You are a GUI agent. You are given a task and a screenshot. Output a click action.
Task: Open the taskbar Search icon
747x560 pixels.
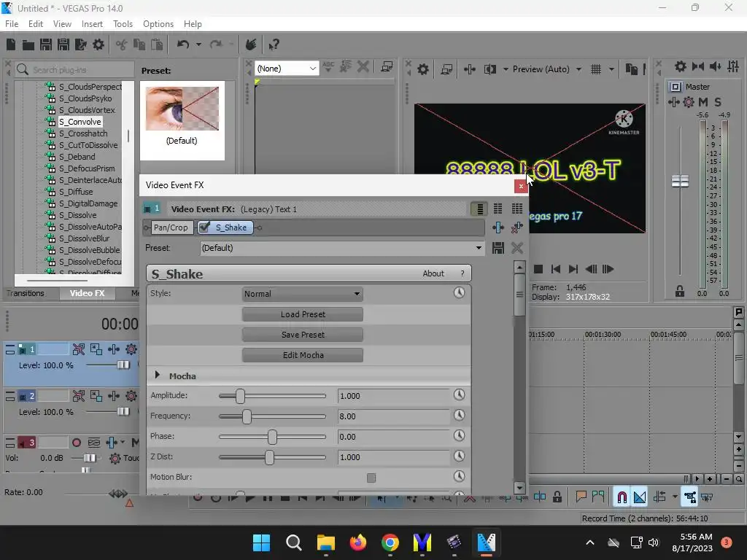[293, 542]
